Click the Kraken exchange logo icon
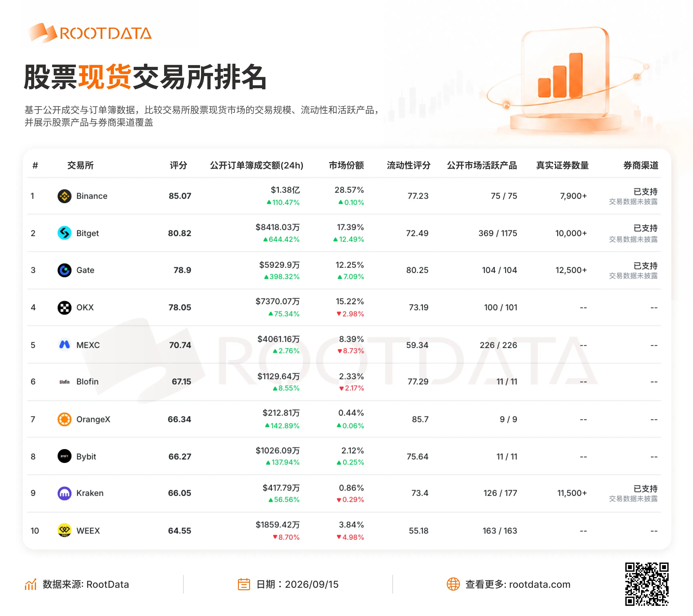 coord(64,493)
